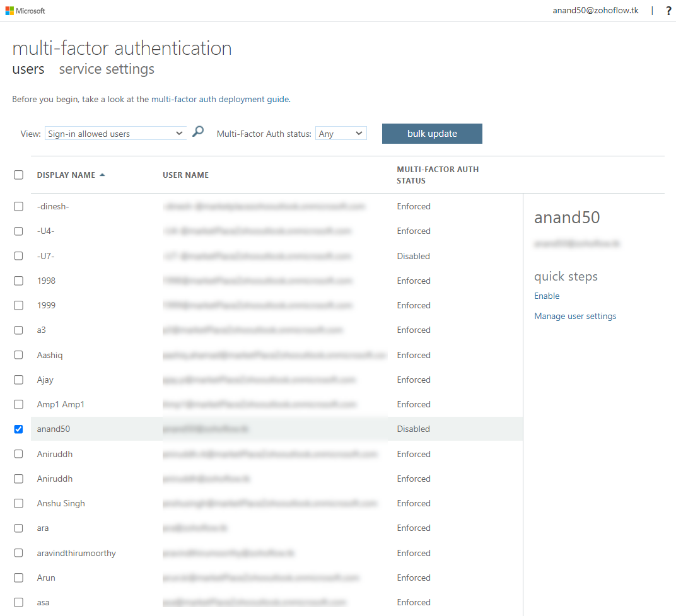Tick the checkbox for aravindthirumoorthy
Viewport: 676px width, 616px height.
pyautogui.click(x=18, y=553)
